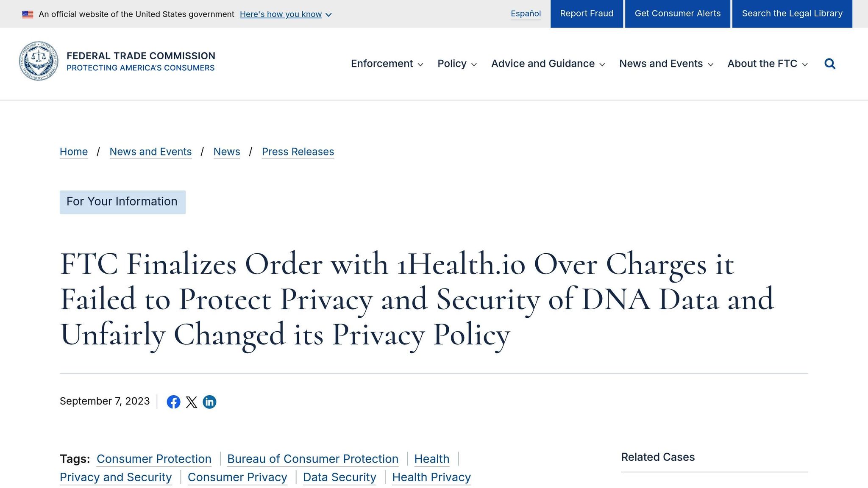Image resolution: width=868 pixels, height=488 pixels.
Task: Click the Home breadcrumb link
Action: (x=74, y=152)
